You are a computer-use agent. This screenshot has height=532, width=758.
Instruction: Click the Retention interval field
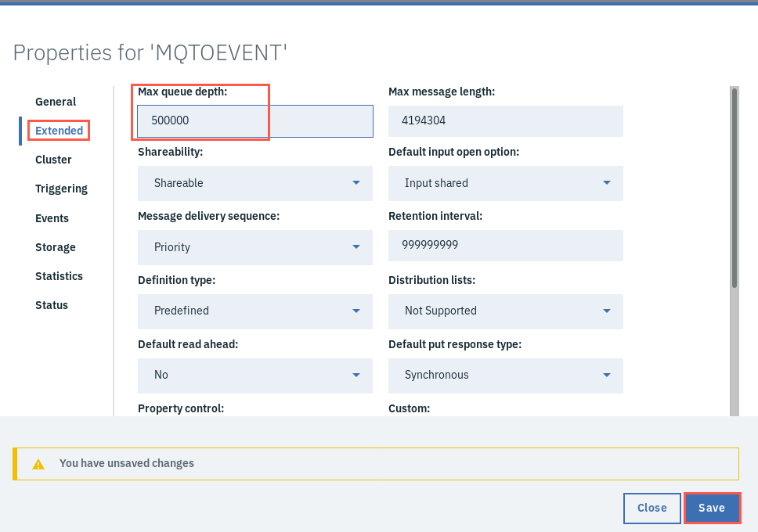(x=506, y=246)
